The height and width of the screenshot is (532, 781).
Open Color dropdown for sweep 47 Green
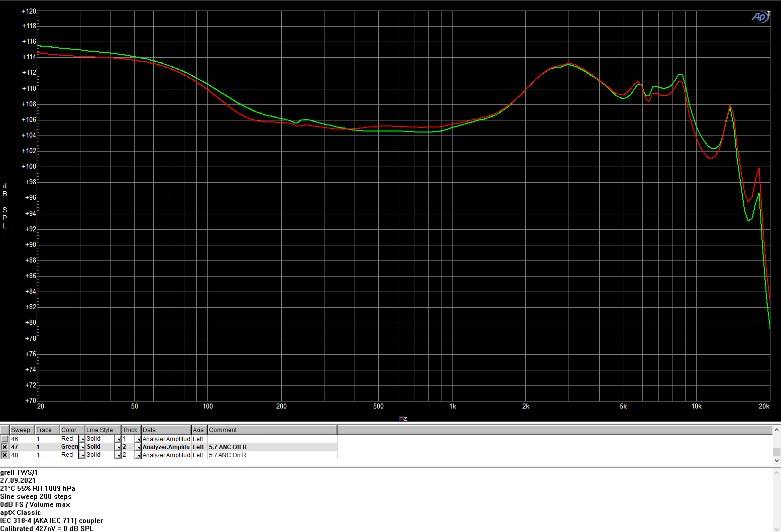click(82, 447)
